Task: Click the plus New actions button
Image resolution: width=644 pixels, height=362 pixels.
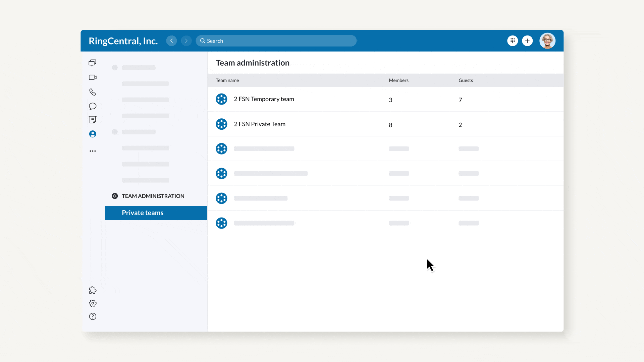Action: click(527, 41)
